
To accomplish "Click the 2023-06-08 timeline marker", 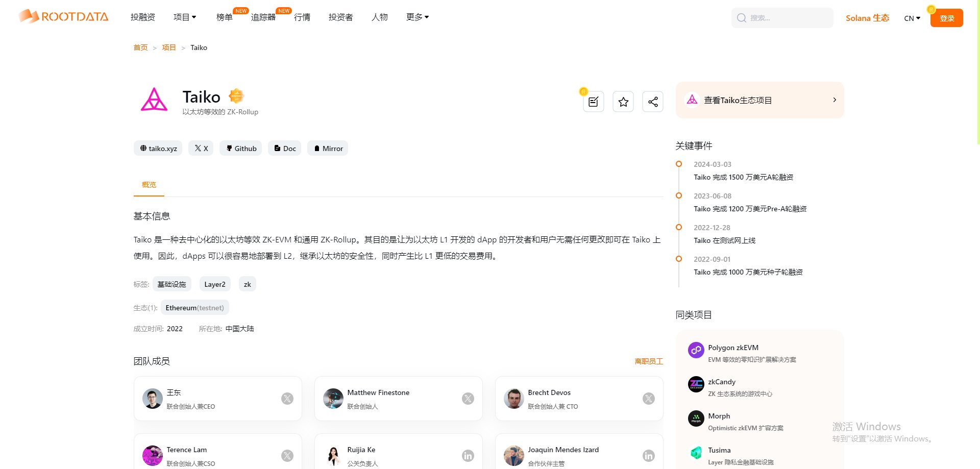I will click(679, 195).
